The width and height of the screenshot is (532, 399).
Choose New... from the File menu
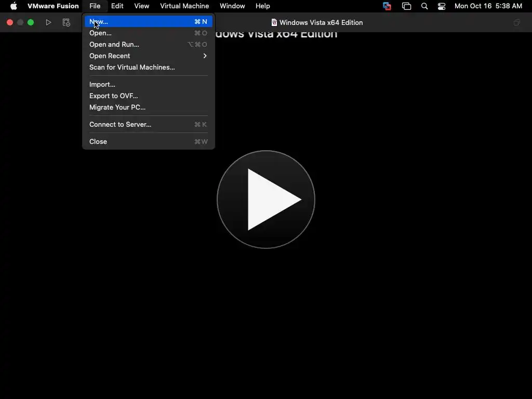148,21
